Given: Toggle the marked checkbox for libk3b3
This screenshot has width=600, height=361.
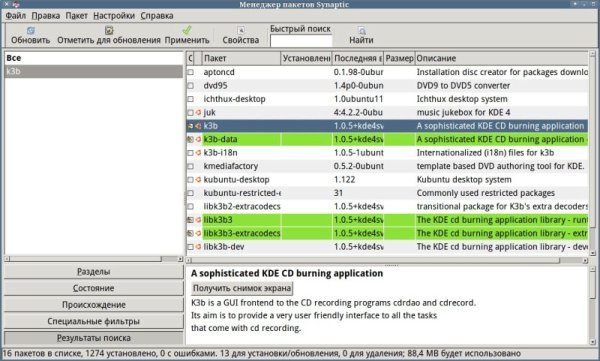Looking at the screenshot, I should 191,220.
